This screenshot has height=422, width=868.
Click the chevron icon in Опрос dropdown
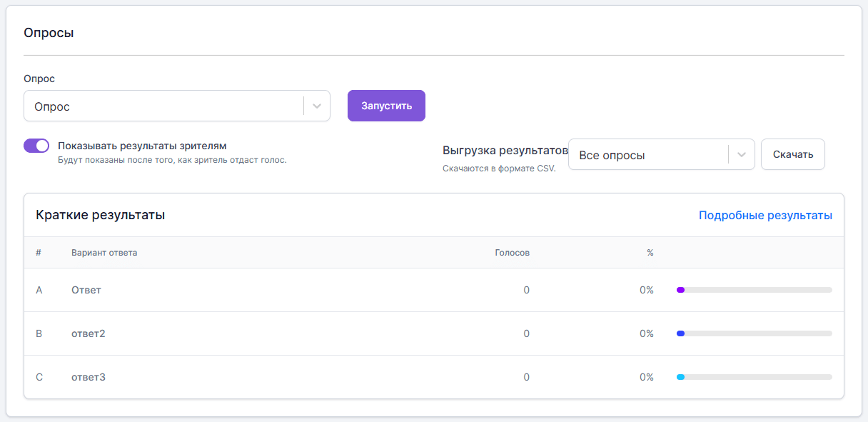317,106
